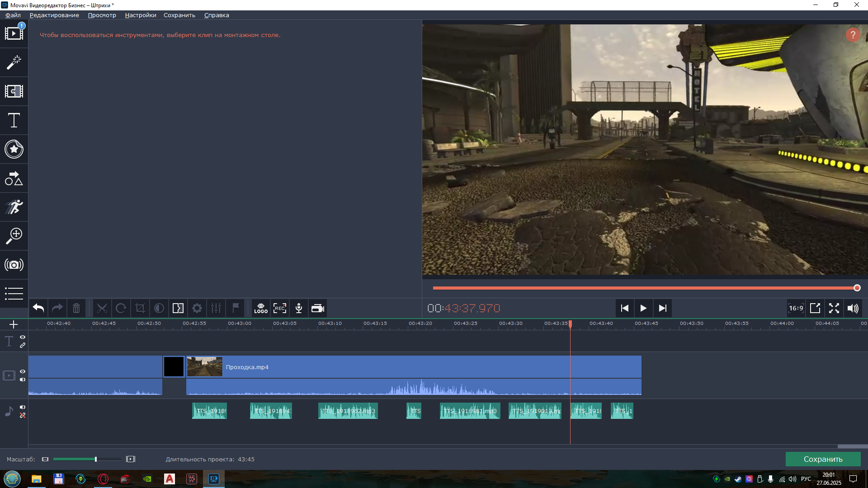The image size is (868, 488).
Task: Open the media import panel
Action: [x=14, y=33]
